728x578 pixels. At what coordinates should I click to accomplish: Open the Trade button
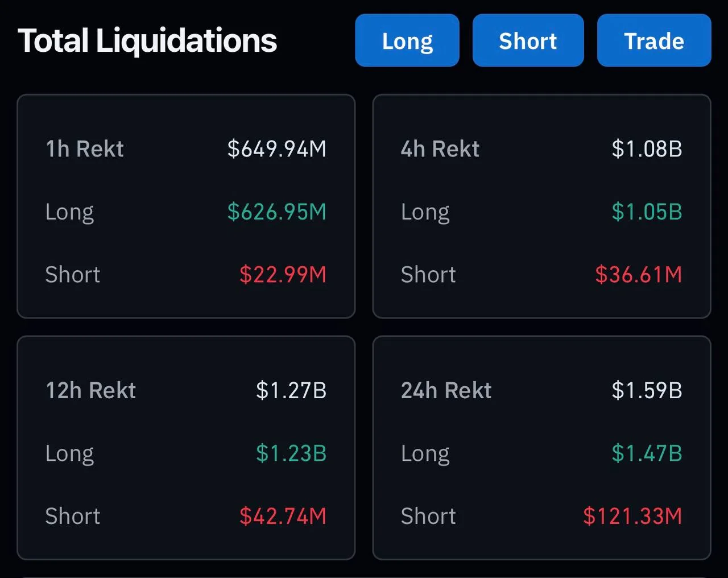[653, 41]
